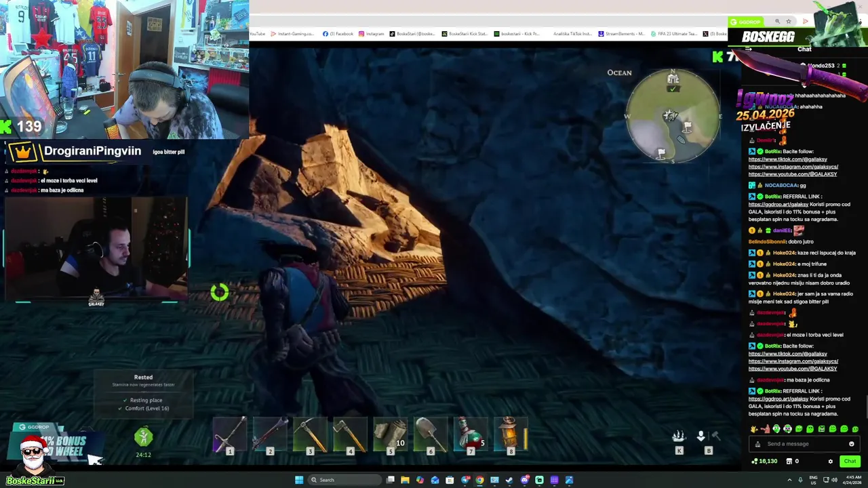Select hotbar slot 7 red potion
The height and width of the screenshot is (488, 868).
471,435
